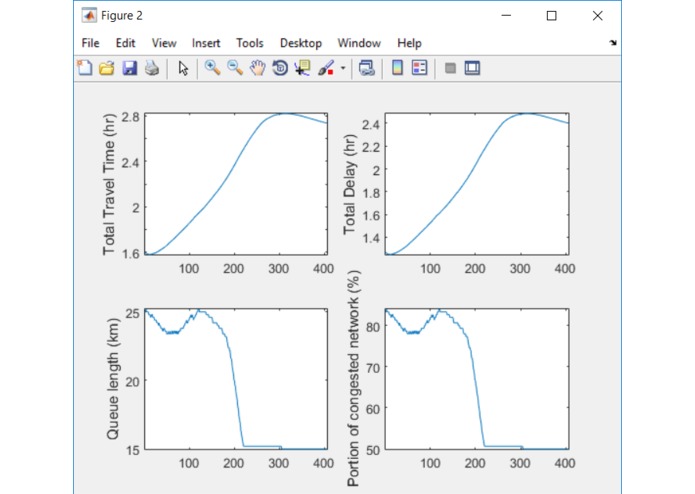Image resolution: width=695 pixels, height=494 pixels.
Task: Insert a legend via toolbar icon
Action: (419, 68)
